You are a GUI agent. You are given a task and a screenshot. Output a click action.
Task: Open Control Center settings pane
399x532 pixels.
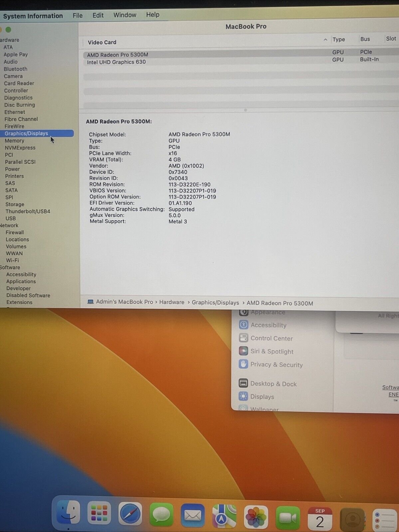[272, 338]
